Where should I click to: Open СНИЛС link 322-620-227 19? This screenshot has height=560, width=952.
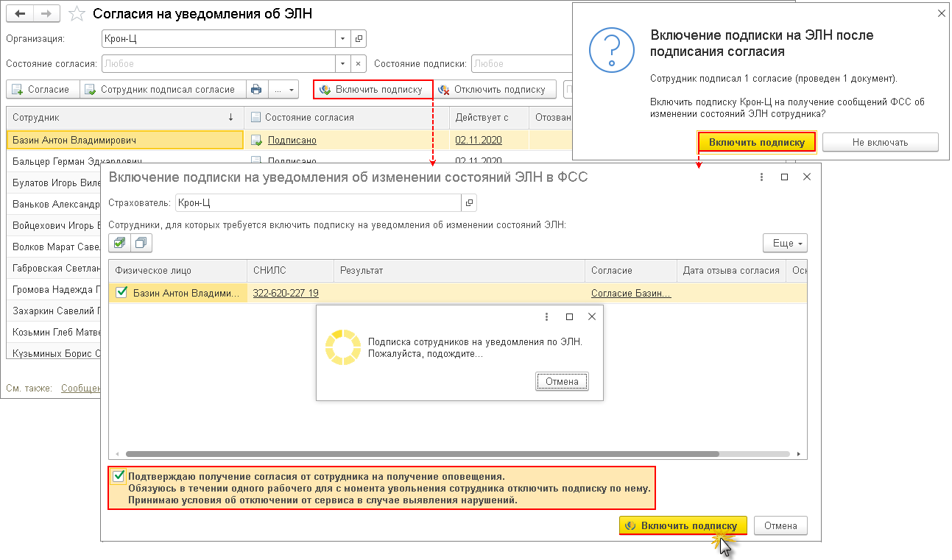tap(286, 293)
